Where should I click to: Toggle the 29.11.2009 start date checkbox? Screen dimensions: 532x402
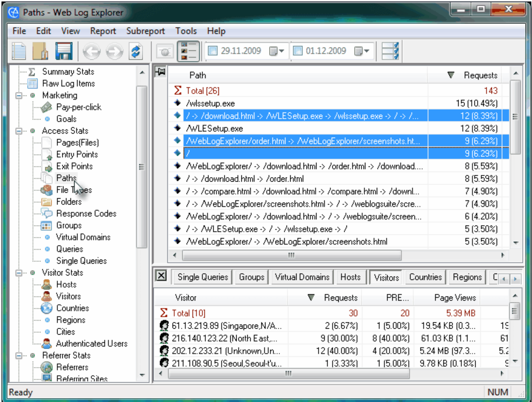click(212, 51)
